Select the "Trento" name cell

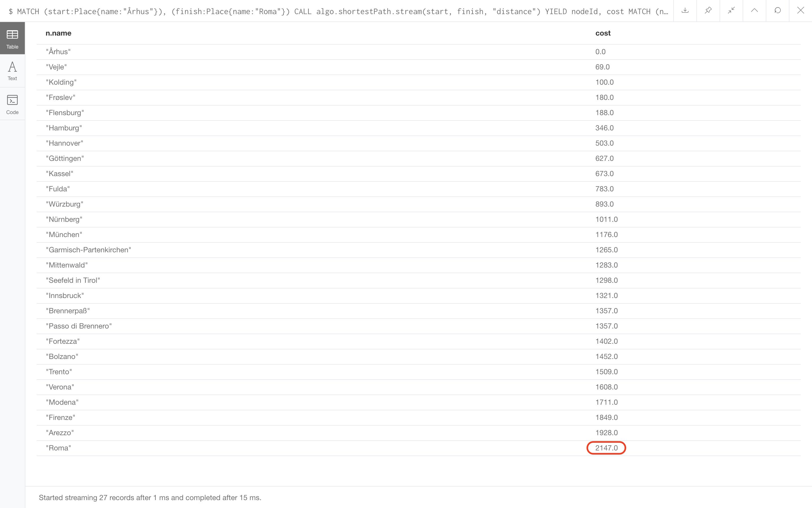tap(59, 372)
